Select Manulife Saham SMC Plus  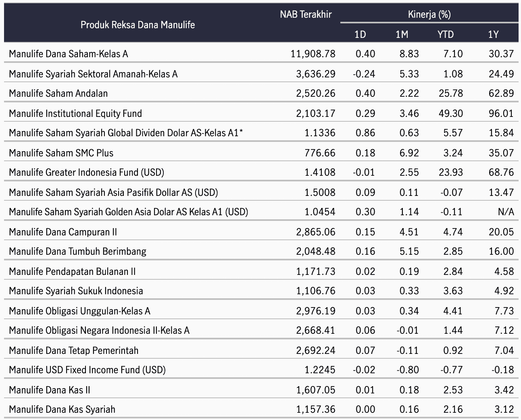coord(61,153)
